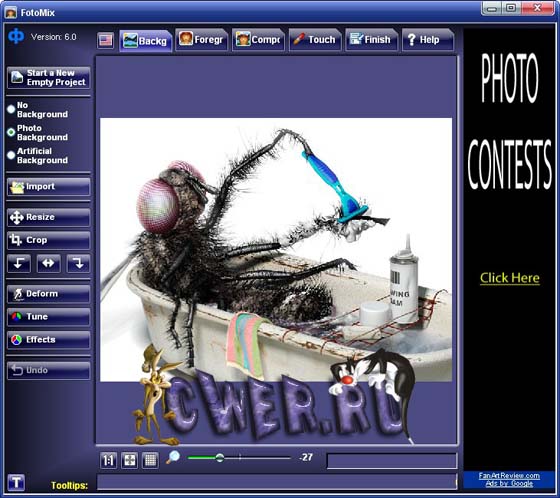The image size is (560, 498).
Task: Select the Crop tool button
Action: coord(49,240)
